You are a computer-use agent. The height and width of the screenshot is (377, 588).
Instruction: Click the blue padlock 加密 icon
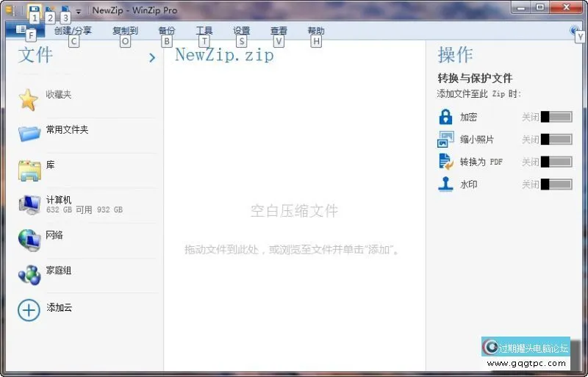445,117
